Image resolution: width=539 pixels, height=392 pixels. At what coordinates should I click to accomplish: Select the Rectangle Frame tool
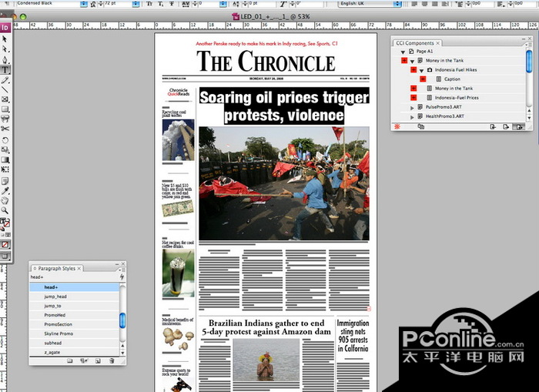[x=5, y=99]
